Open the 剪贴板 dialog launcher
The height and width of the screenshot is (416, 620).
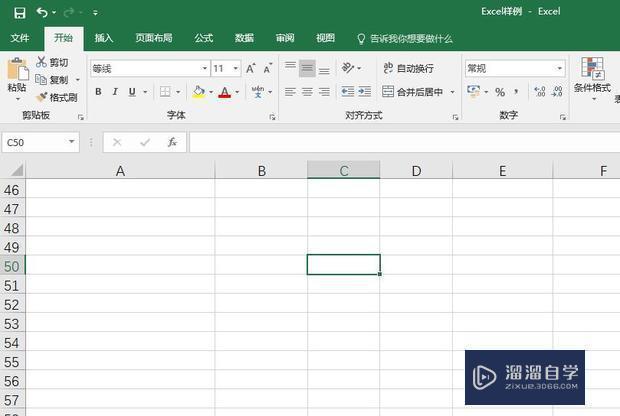pyautogui.click(x=81, y=117)
